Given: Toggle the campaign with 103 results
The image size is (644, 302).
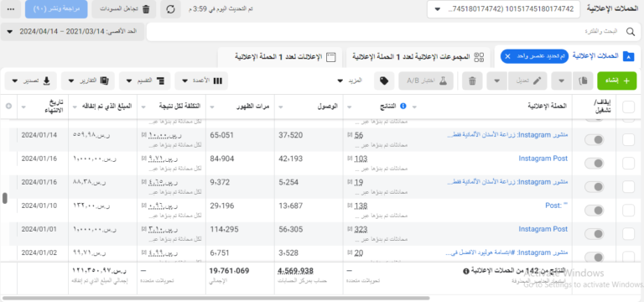Looking at the screenshot, I should (x=594, y=164).
